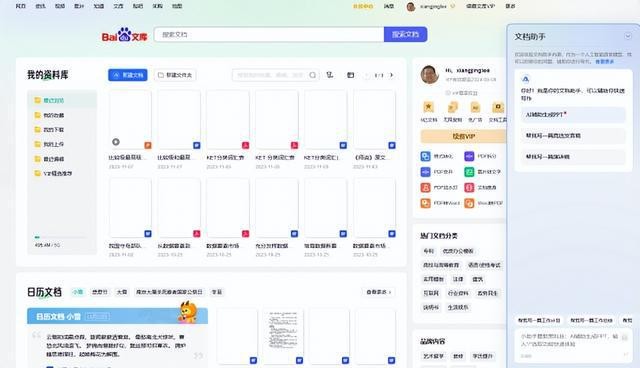Click the 帮我写一篇竞选发言稿 suggestion
This screenshot has width=640, height=368.
click(573, 135)
